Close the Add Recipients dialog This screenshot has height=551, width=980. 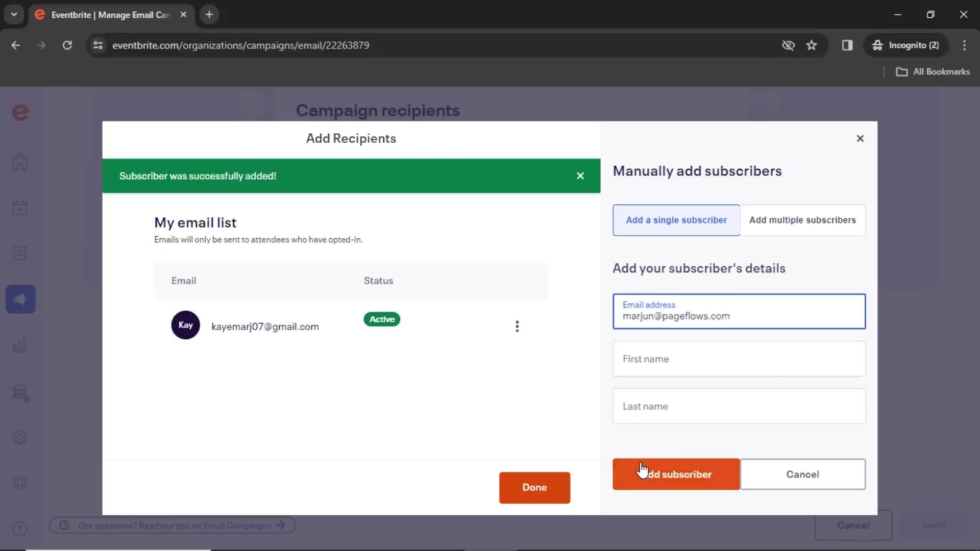860,139
